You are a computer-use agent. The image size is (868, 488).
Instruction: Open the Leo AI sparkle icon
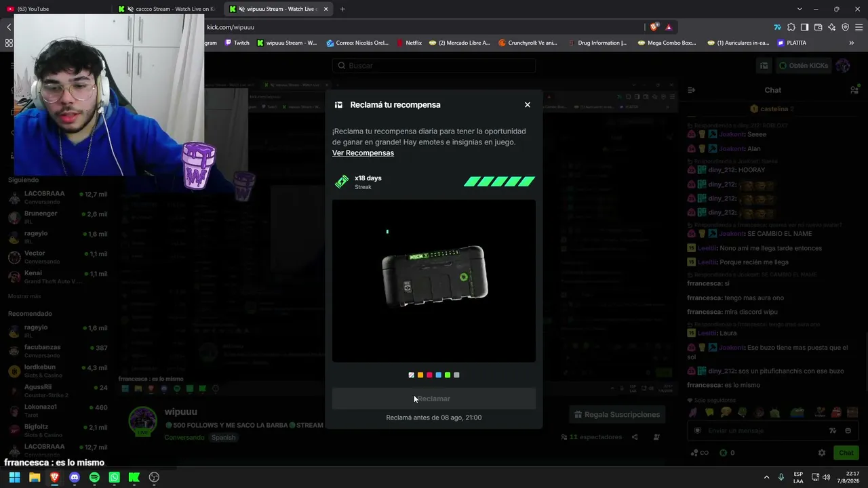point(831,27)
